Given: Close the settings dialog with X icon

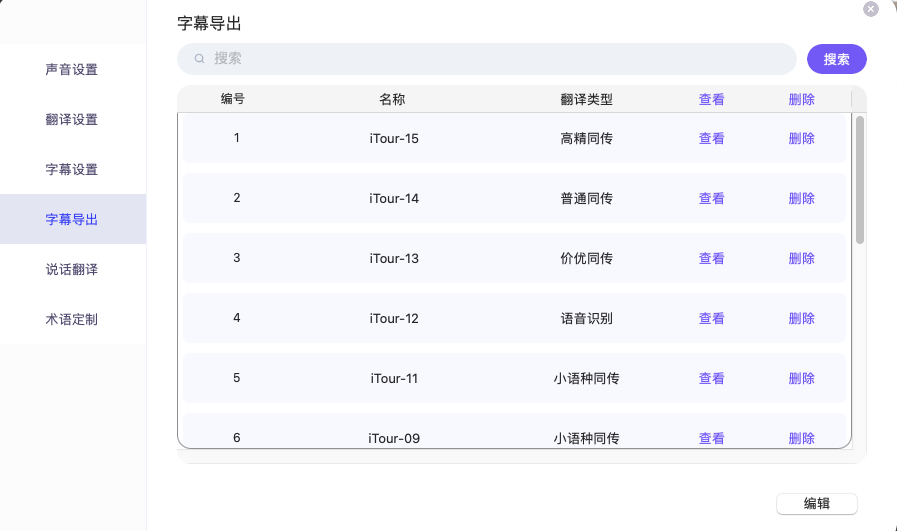Looking at the screenshot, I should [x=871, y=9].
